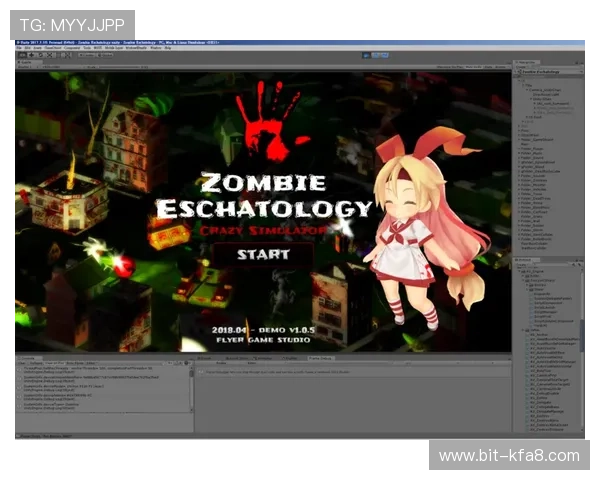Select the Scale tool in toolbar
Image resolution: width=600 pixels, height=480 pixels.
49,55
